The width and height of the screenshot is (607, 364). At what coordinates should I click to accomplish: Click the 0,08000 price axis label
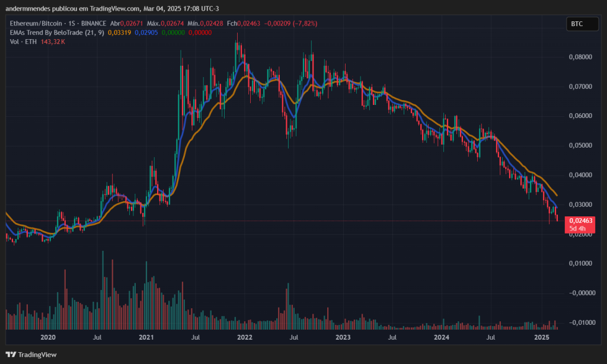coord(580,57)
